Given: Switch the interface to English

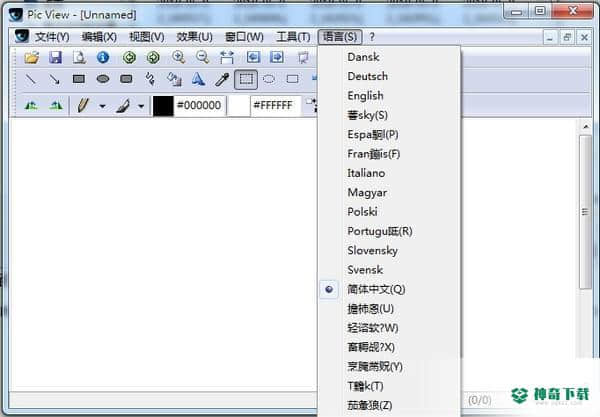Looking at the screenshot, I should [389, 96].
